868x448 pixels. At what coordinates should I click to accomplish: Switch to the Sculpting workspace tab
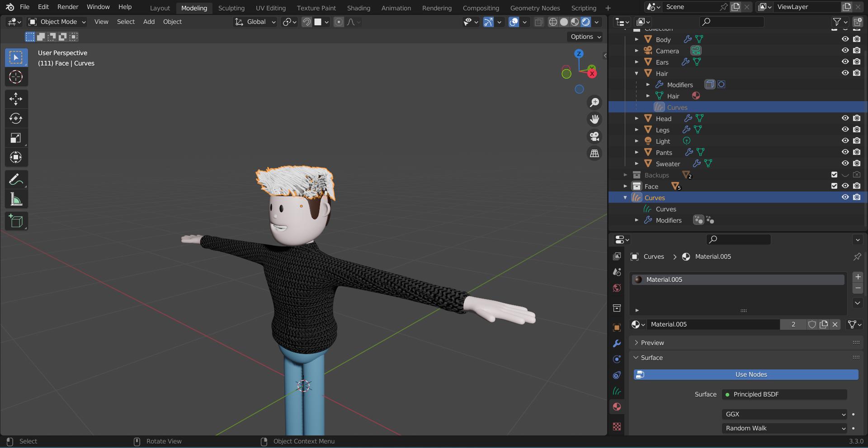tap(231, 8)
